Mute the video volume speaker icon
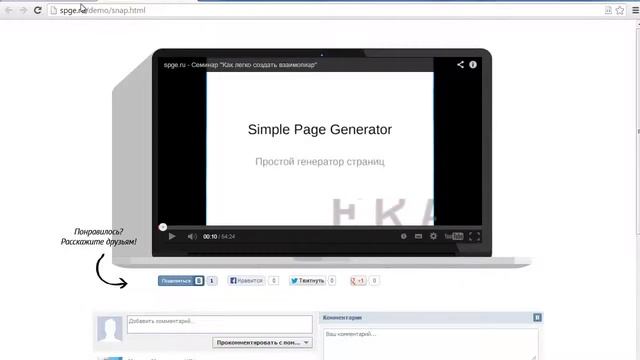 [192, 236]
